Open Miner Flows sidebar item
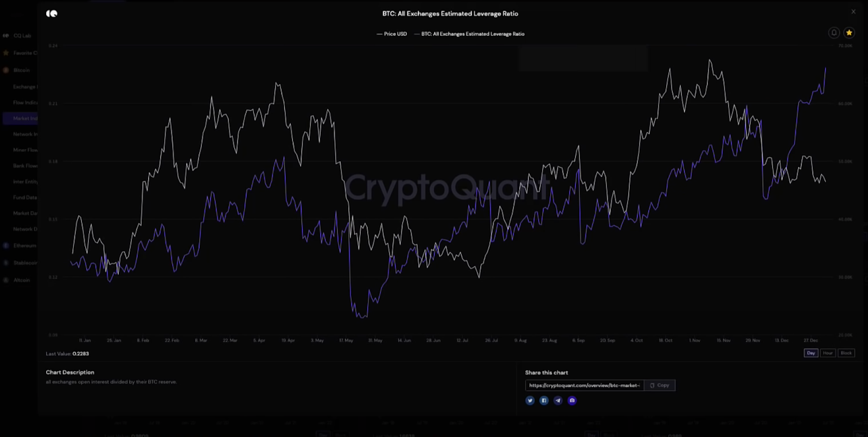868x437 pixels. click(25, 150)
